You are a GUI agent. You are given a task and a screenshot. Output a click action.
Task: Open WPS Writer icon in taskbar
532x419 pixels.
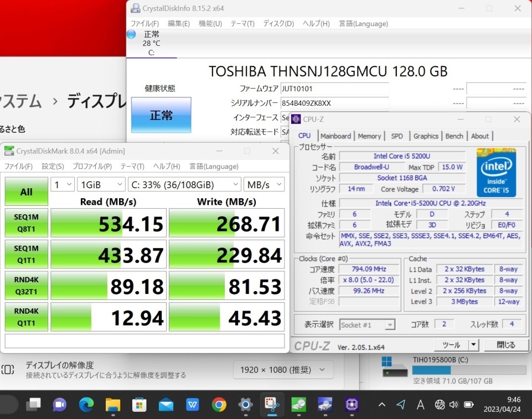pyautogui.click(x=193, y=404)
